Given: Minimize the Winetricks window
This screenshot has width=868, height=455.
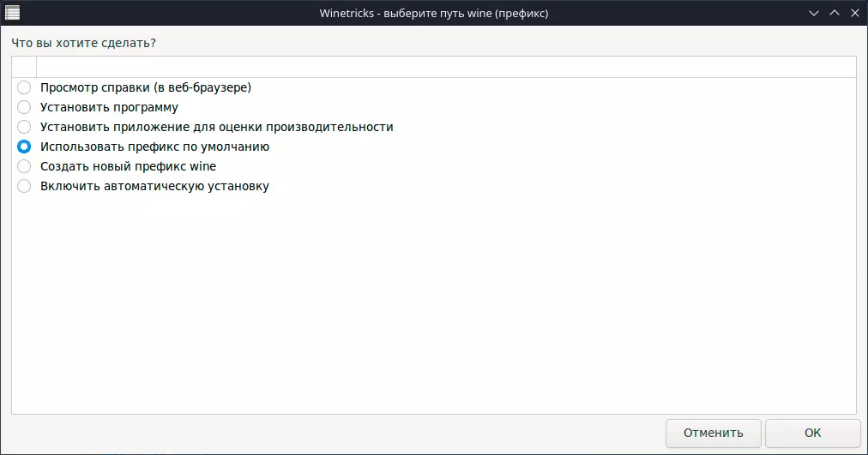Looking at the screenshot, I should pyautogui.click(x=814, y=13).
